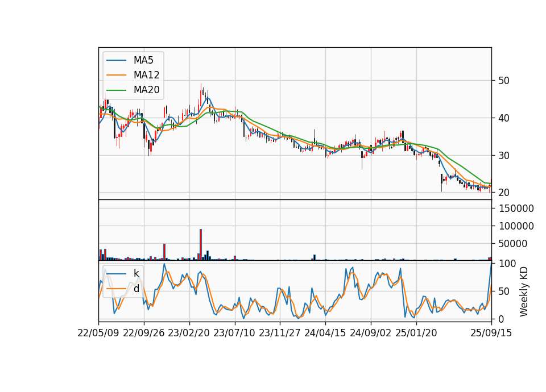Image resolution: width=546 pixels, height=392 pixels.
Task: Click the KD axis value 0
Action: [501, 319]
